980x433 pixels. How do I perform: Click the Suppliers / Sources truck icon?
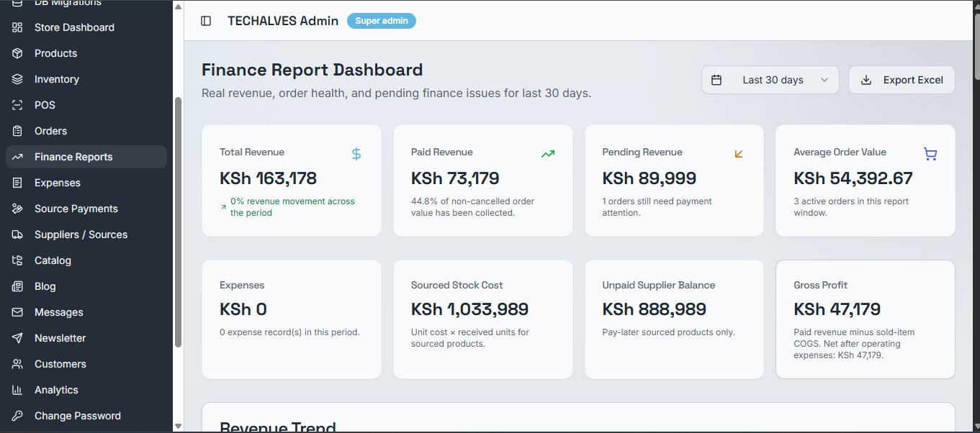[x=18, y=234]
